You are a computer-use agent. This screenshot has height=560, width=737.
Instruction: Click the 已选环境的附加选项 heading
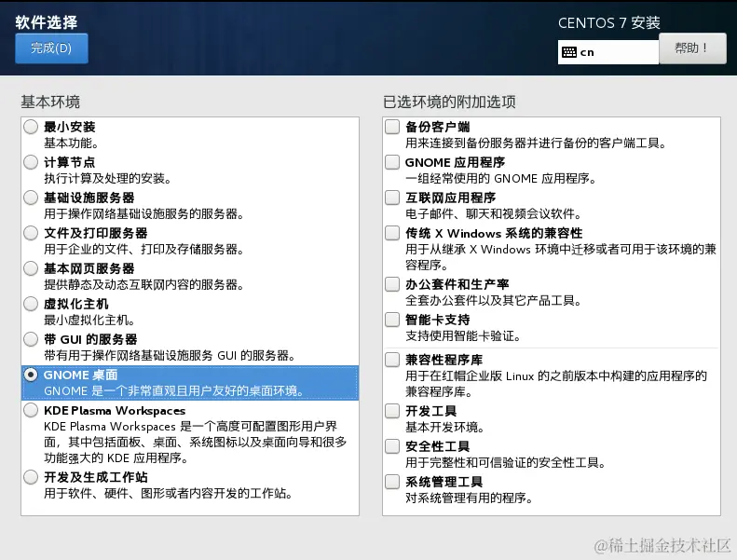[449, 102]
